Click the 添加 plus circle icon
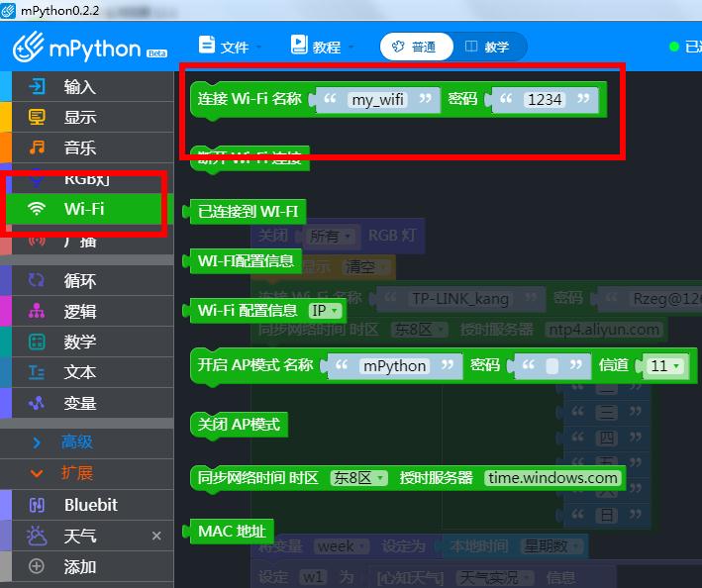The image size is (702, 588). click(x=37, y=566)
